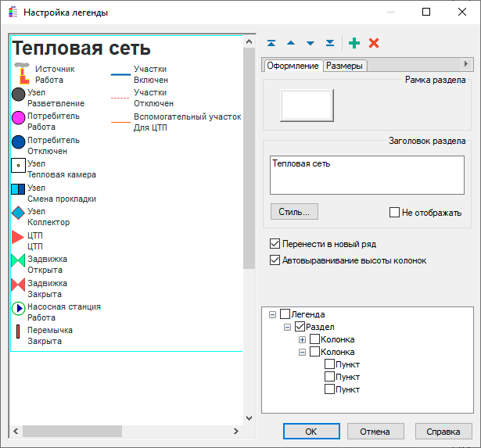Click the Заголовок раздела text field
Image resolution: width=481 pixels, height=448 pixels.
(x=367, y=174)
